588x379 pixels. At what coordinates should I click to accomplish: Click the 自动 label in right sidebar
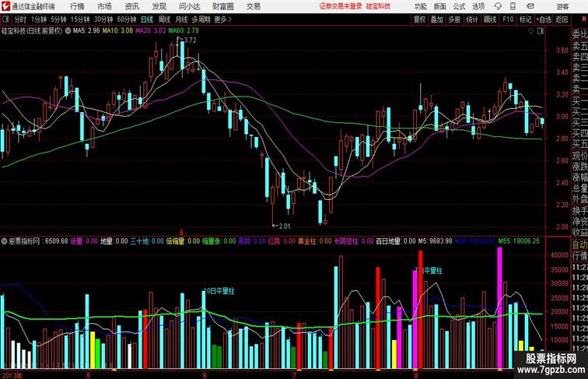579,245
